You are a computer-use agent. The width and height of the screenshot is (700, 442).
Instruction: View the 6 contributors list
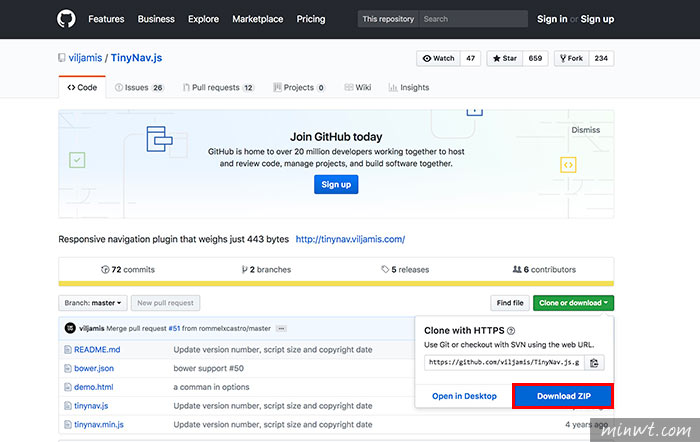[544, 270]
